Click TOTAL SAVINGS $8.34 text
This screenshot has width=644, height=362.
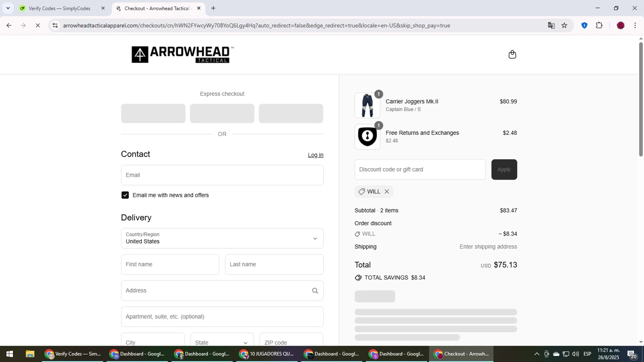(395, 278)
